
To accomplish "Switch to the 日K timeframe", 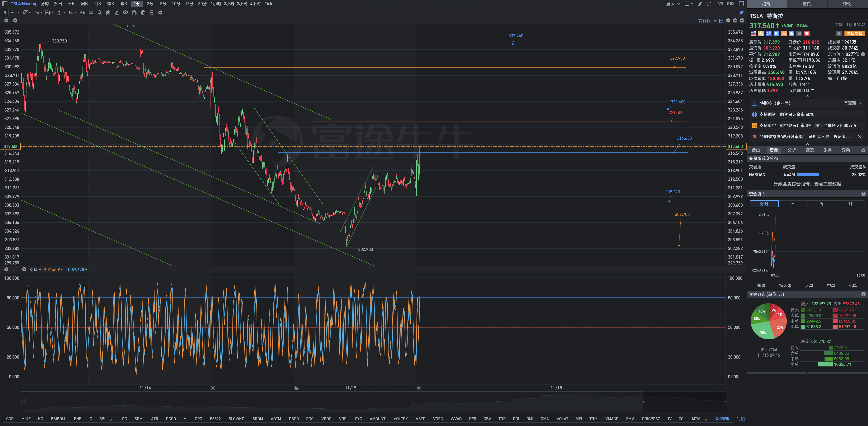I will (x=71, y=4).
